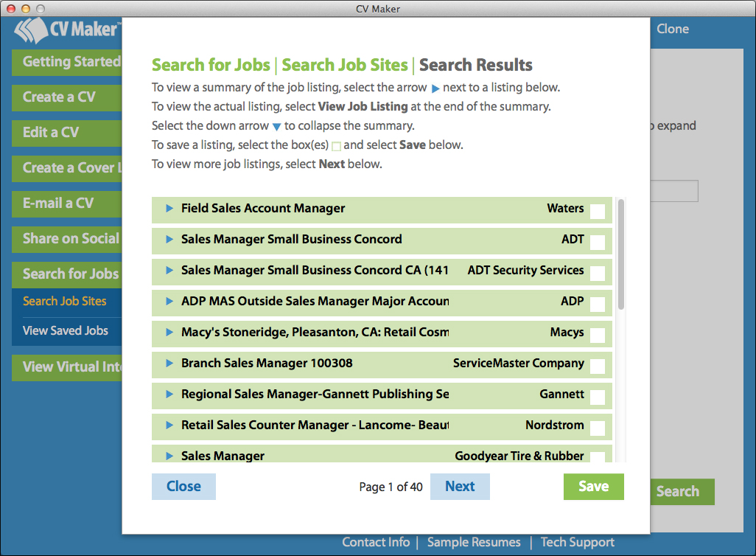
Task: Check the ADT Sales Manager Concord listing
Action: [597, 240]
